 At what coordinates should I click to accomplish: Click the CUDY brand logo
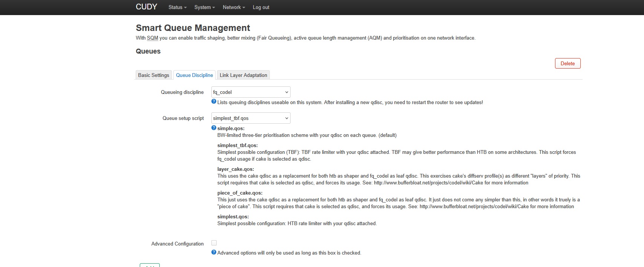coord(146,7)
